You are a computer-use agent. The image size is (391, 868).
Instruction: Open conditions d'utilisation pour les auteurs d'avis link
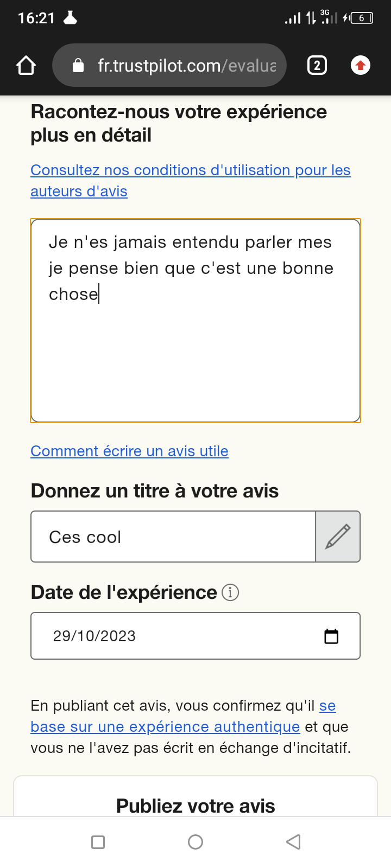[190, 170]
